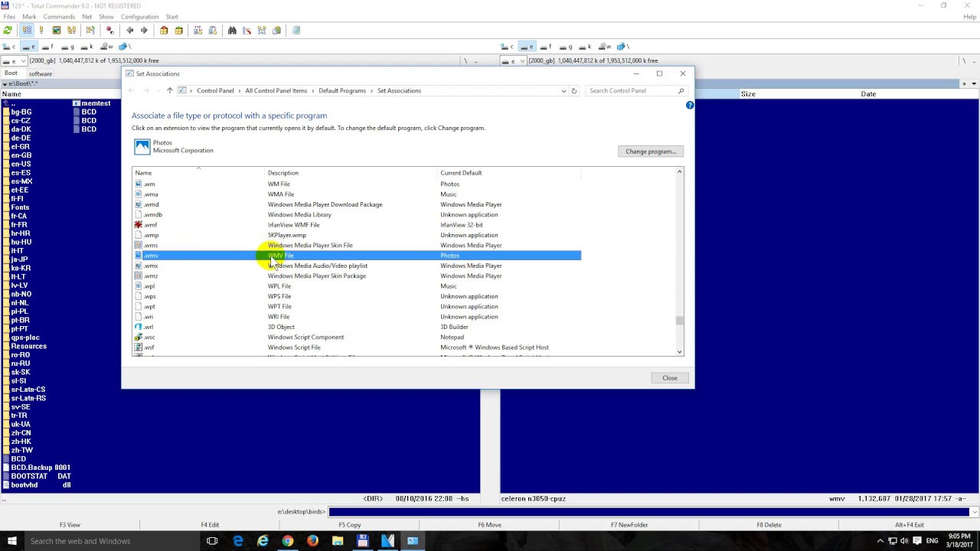Image resolution: width=980 pixels, height=551 pixels.
Task: Click the Help question mark in Set Associations
Action: point(689,105)
